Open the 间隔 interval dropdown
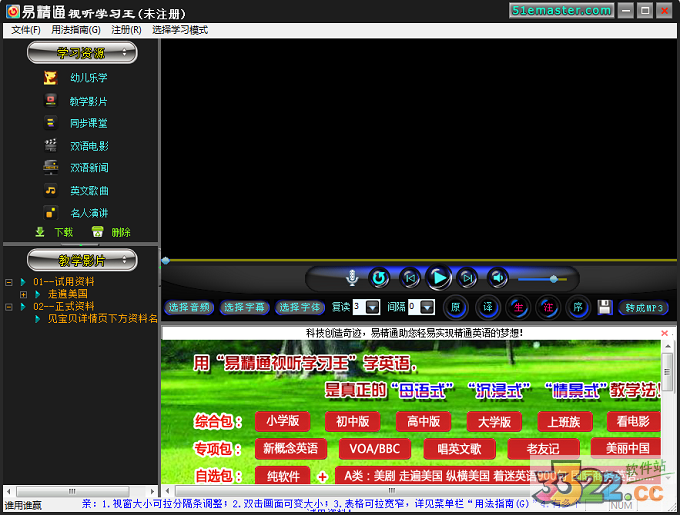680x515 pixels. point(428,307)
